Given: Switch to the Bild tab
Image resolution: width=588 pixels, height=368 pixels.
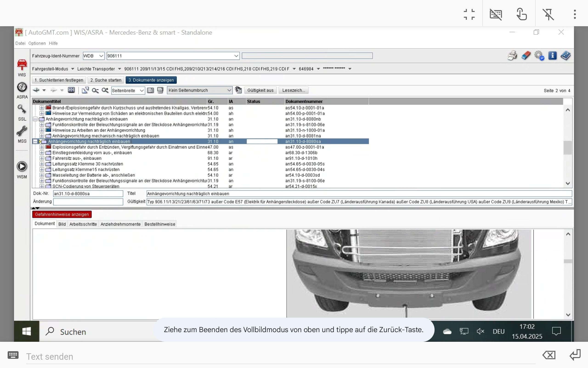Looking at the screenshot, I should [x=62, y=224].
